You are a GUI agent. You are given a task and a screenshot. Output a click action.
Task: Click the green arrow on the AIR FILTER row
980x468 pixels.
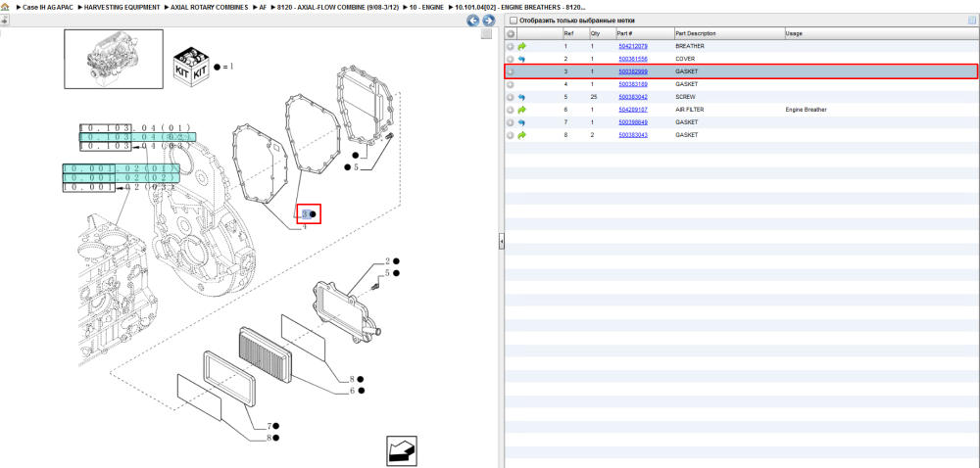[x=522, y=110]
